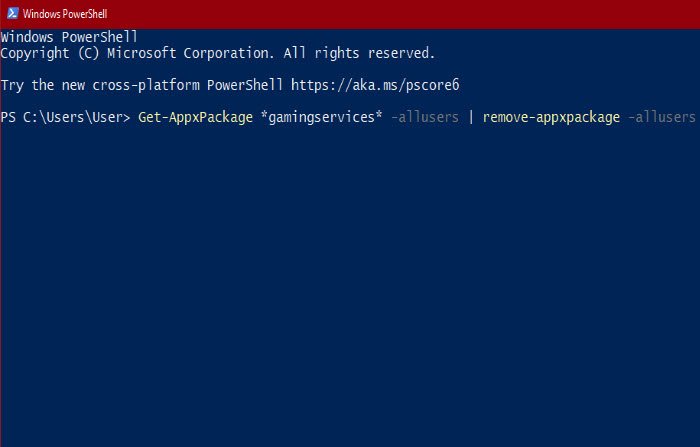Click the 'cross-platform' word in the tip line
Screen dimensions: 700x447
click(x=147, y=85)
